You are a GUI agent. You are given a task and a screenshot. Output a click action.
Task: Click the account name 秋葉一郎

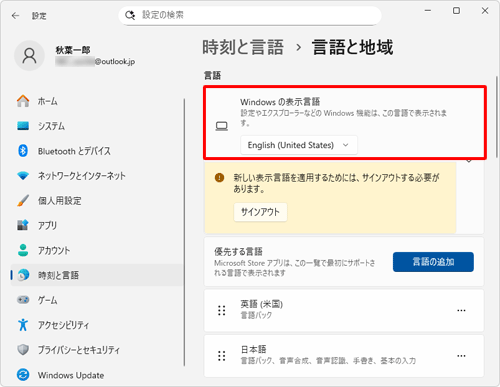73,50
